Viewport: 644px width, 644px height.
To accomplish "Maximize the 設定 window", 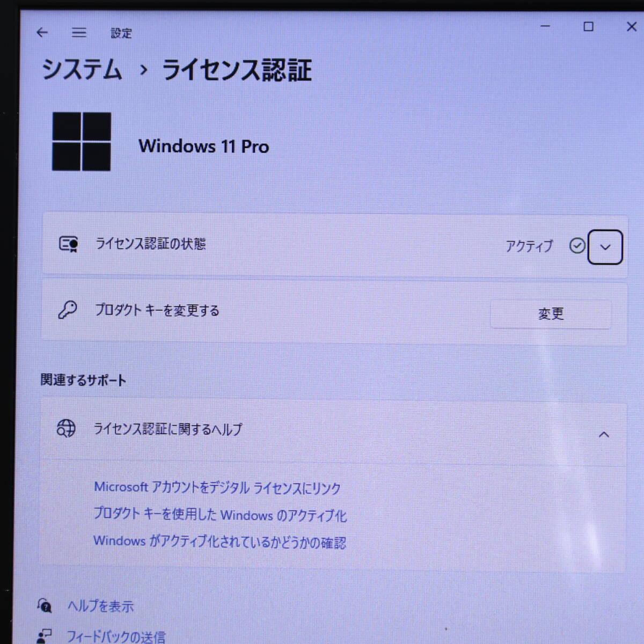I will point(588,26).
